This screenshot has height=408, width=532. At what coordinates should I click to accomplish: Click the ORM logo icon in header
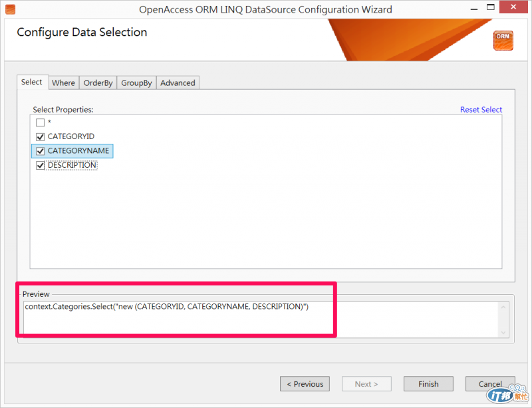(503, 41)
